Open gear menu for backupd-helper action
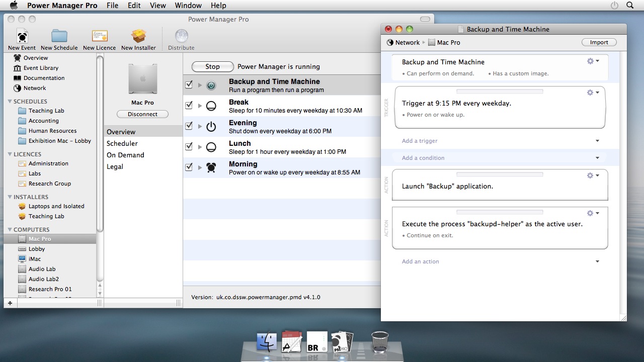The height and width of the screenshot is (362, 644). (593, 213)
